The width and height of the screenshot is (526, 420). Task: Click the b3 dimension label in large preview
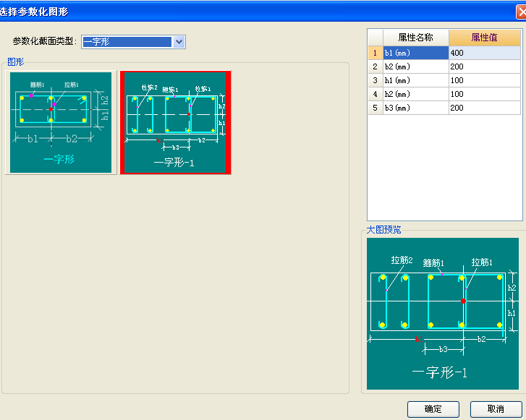[x=443, y=350]
